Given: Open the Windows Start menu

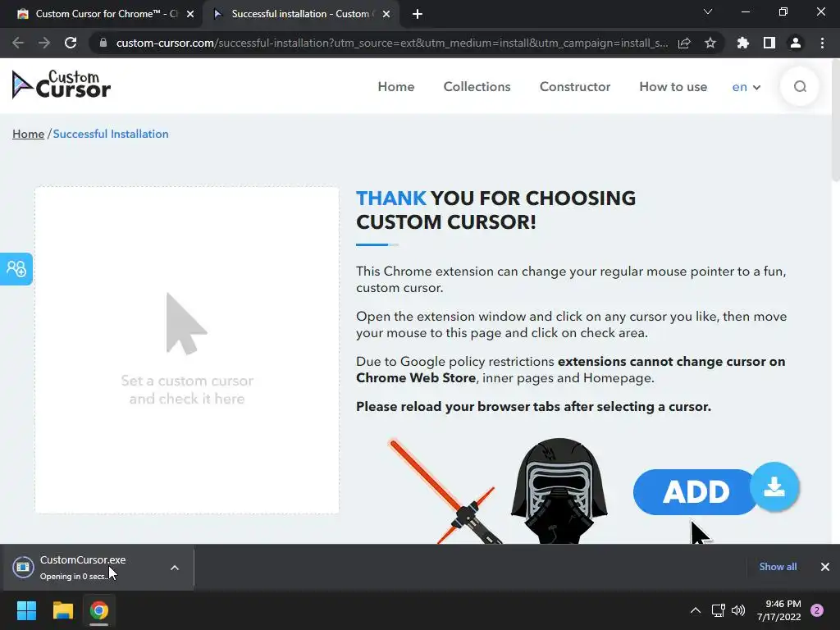Looking at the screenshot, I should pos(26,610).
